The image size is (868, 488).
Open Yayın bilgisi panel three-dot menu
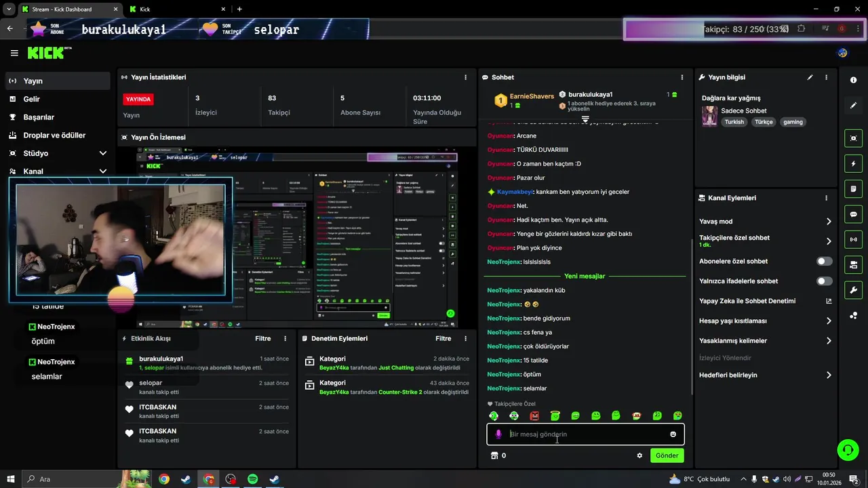[826, 77]
